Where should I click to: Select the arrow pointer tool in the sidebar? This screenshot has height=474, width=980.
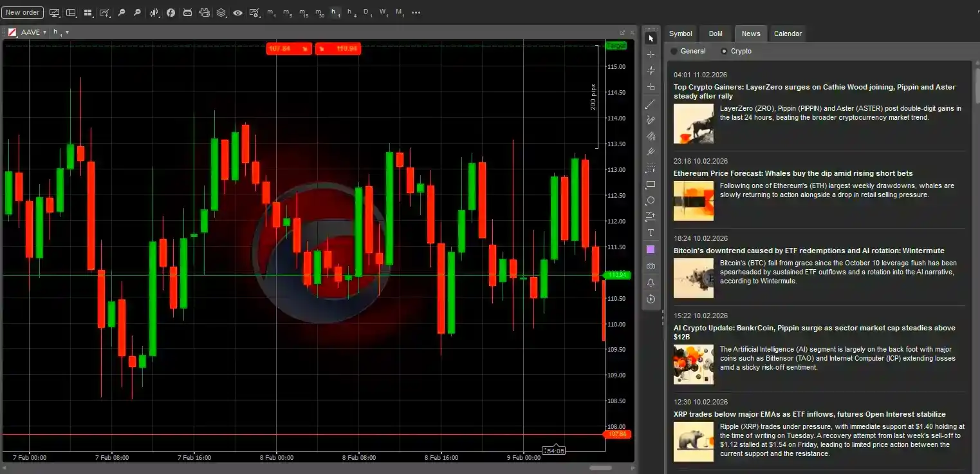[x=650, y=37]
